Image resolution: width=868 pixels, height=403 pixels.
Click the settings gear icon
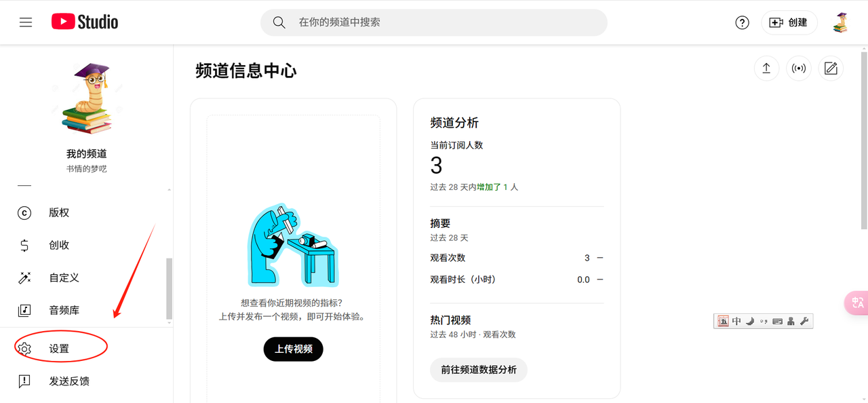[24, 349]
